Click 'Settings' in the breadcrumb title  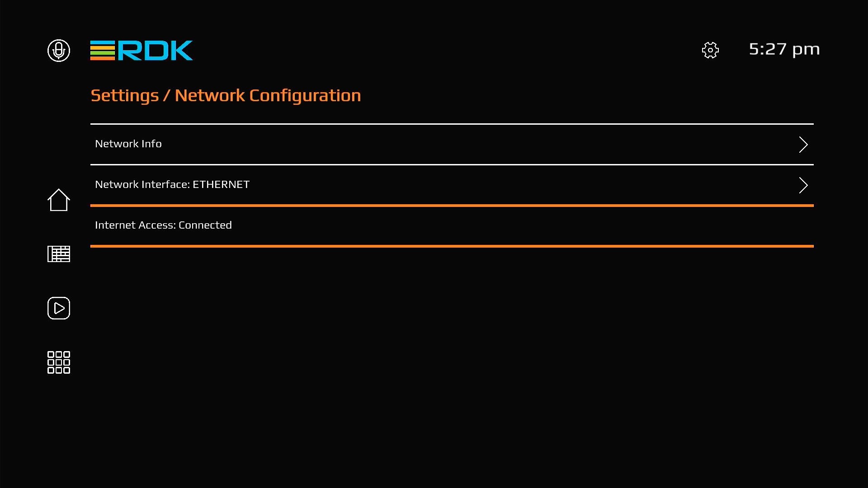[125, 95]
